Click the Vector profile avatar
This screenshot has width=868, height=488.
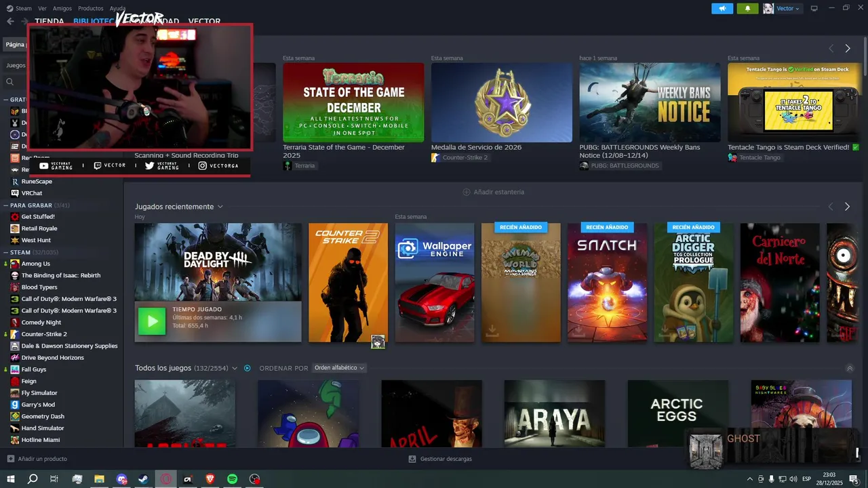point(768,9)
